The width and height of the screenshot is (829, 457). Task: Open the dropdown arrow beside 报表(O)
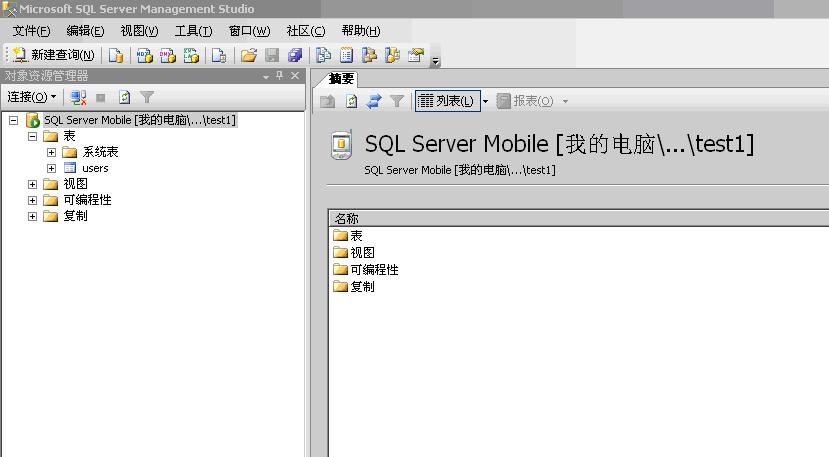tap(565, 101)
